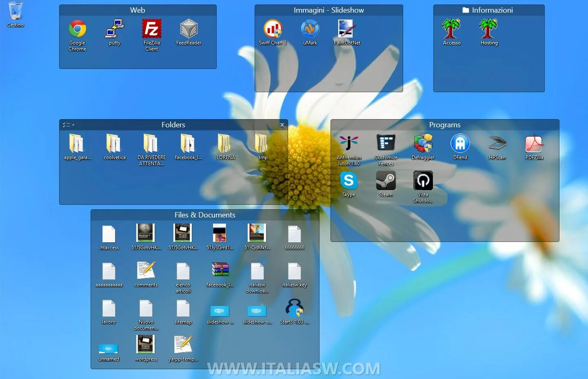Viewport: 588px width, 379px height.
Task: Open Customize Fences shortcut
Action: (386, 150)
